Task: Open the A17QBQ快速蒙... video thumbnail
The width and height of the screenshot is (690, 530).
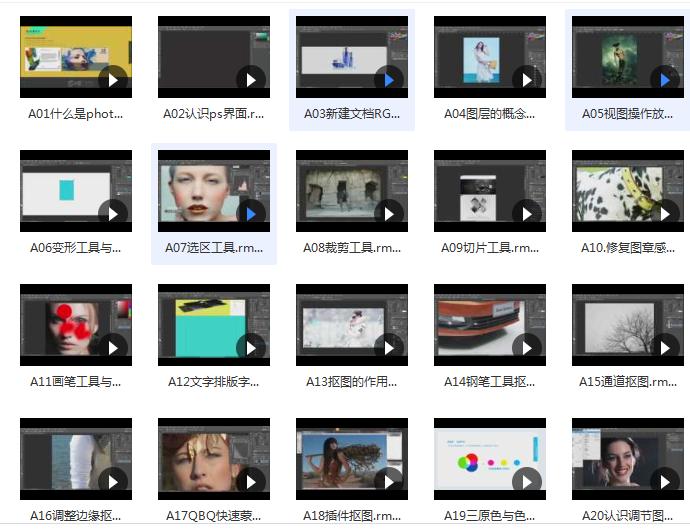Action: click(x=214, y=459)
